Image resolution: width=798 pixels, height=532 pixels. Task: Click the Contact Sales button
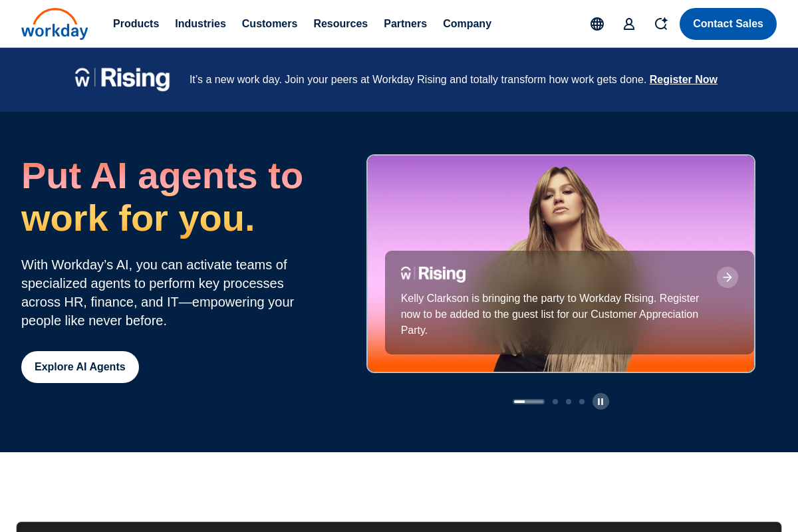[x=728, y=24]
